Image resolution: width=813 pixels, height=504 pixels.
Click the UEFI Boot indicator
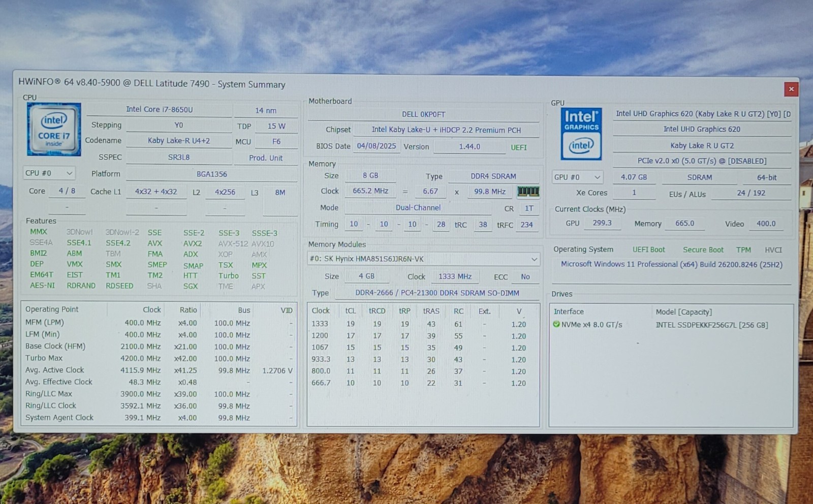pyautogui.click(x=649, y=250)
